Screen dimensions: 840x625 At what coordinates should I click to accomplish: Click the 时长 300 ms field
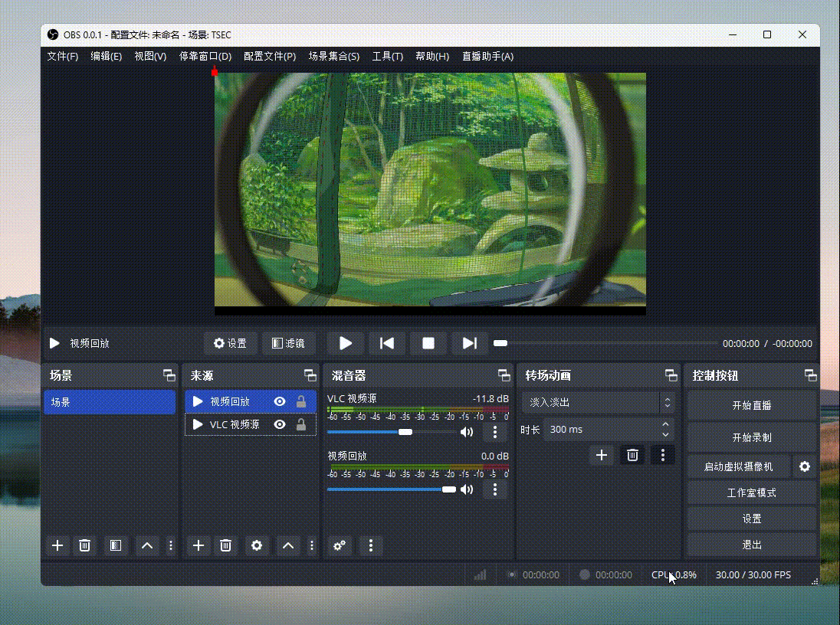[609, 430]
